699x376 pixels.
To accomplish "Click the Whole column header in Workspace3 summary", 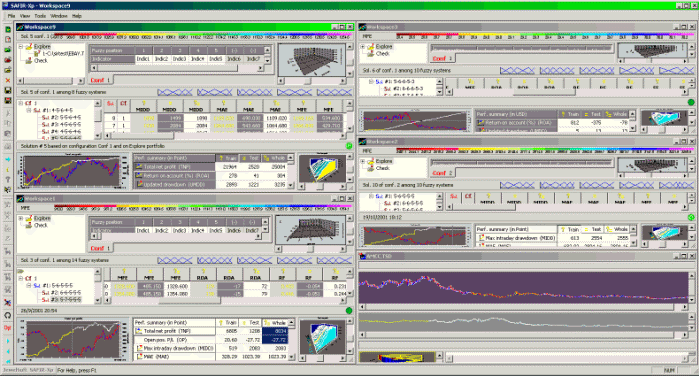I will click(616, 114).
